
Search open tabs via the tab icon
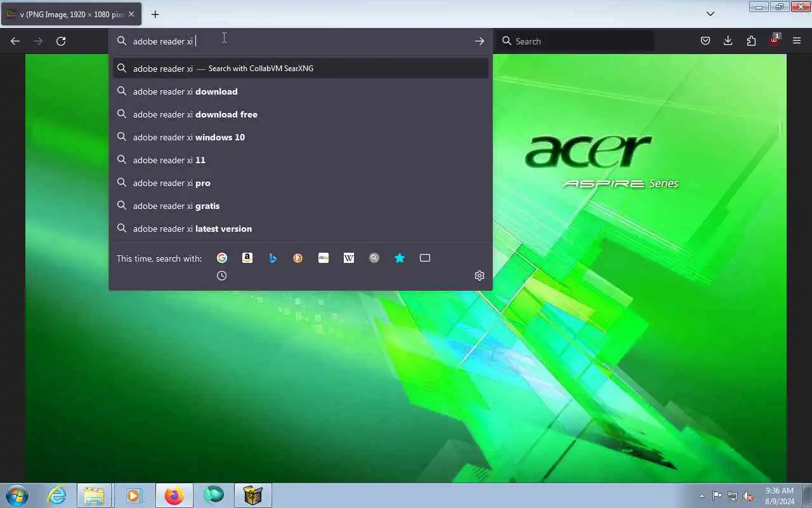pyautogui.click(x=425, y=258)
